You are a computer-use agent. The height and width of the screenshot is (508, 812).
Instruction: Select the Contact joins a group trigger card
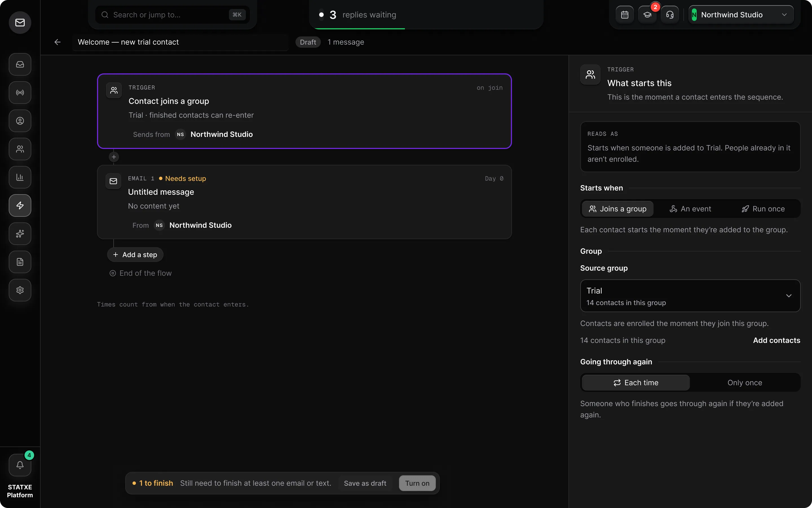pyautogui.click(x=304, y=111)
